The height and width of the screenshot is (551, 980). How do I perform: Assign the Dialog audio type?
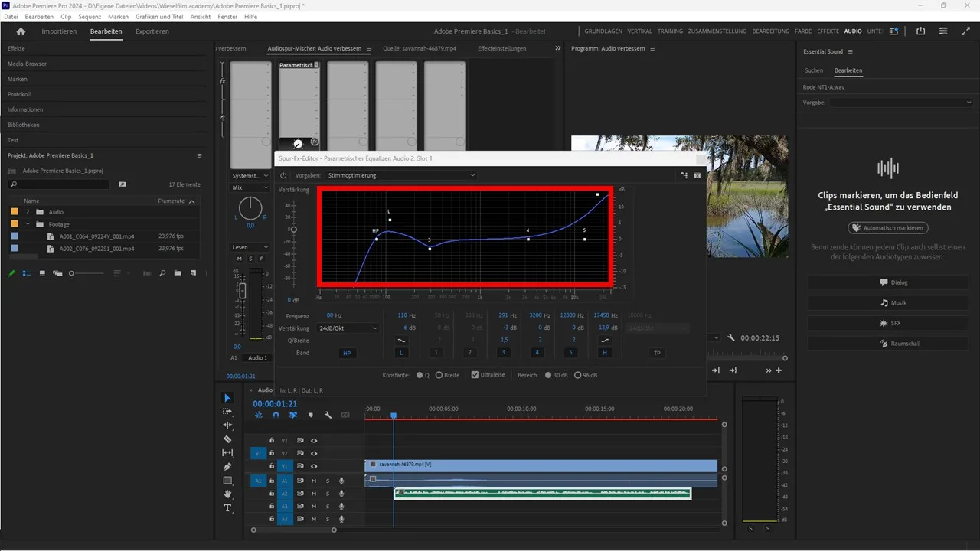(x=888, y=282)
